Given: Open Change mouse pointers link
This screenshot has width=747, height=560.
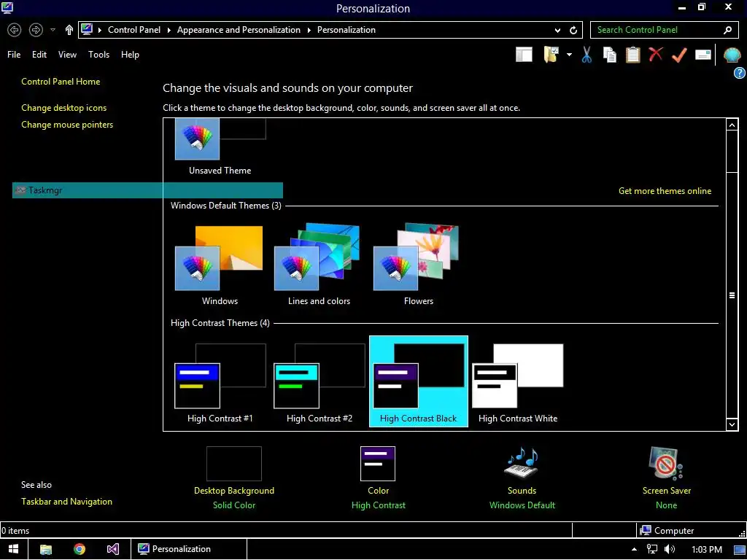Looking at the screenshot, I should [67, 124].
